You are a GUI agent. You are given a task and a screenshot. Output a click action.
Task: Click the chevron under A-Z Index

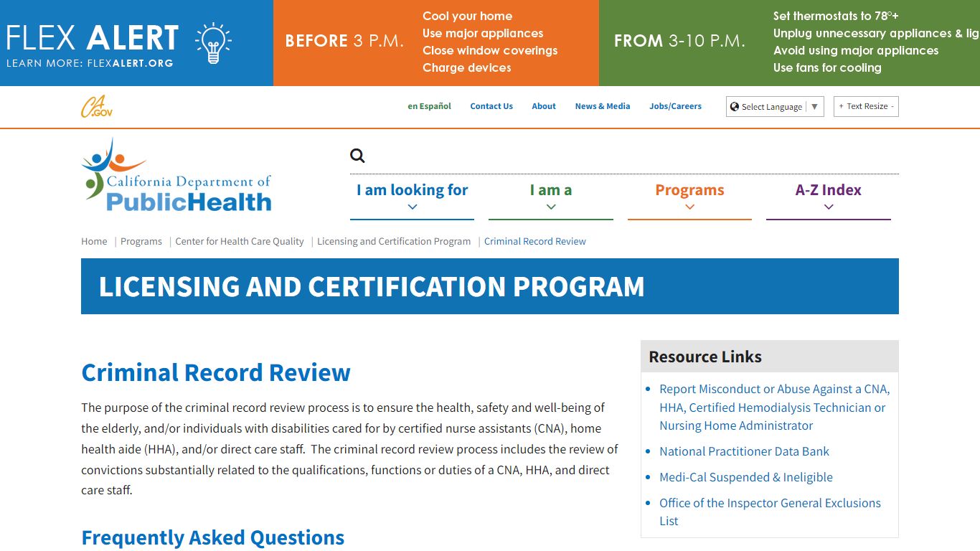pyautogui.click(x=829, y=207)
